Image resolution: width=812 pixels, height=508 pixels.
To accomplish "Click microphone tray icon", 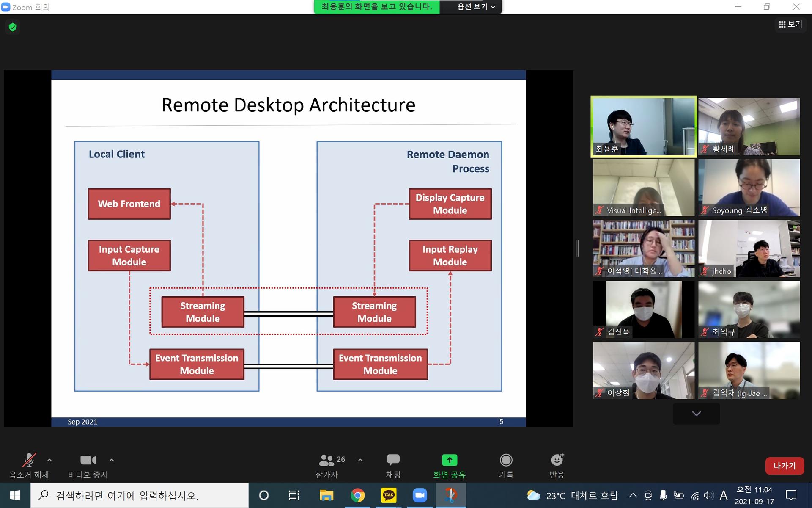I will coord(663,495).
